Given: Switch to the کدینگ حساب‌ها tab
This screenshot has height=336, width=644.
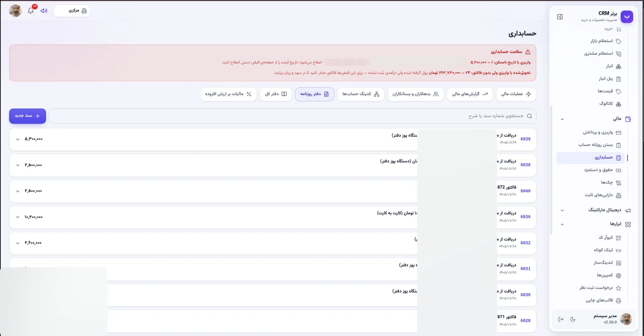Looking at the screenshot, I should pyautogui.click(x=361, y=94).
